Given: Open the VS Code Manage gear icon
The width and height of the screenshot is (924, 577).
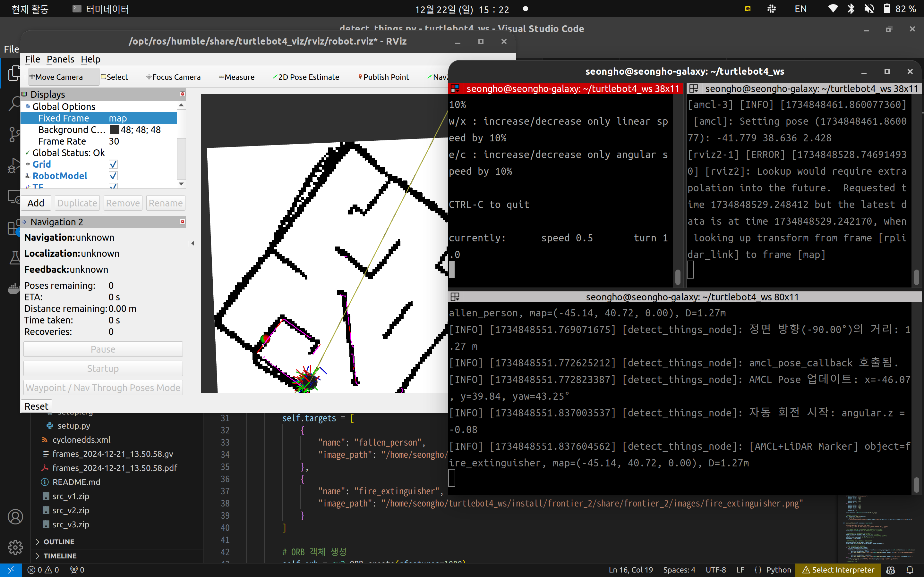Looking at the screenshot, I should (x=15, y=547).
